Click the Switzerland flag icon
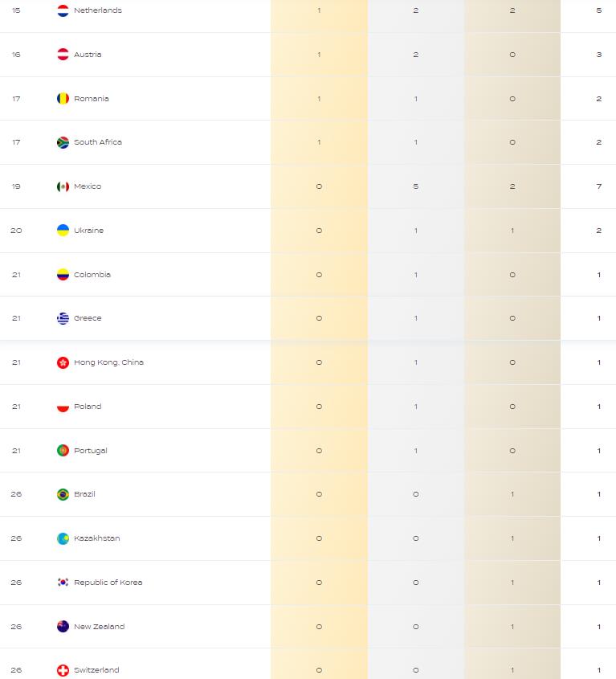The height and width of the screenshot is (679, 616). [x=63, y=670]
